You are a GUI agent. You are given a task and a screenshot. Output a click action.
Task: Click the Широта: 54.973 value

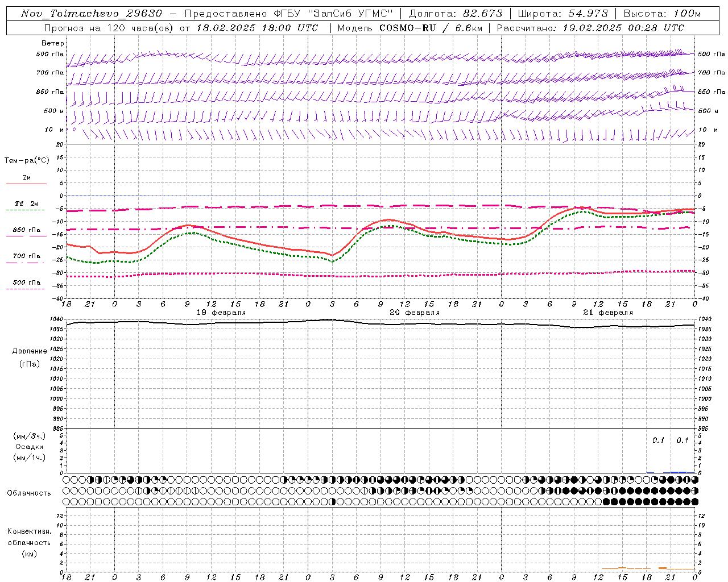point(562,13)
